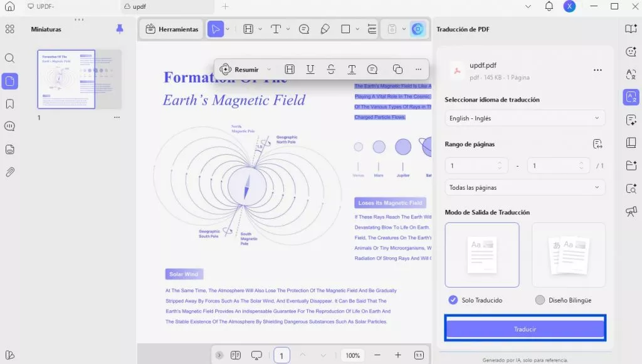
Task: Apply strikethrough from the floating toolbar
Action: tap(331, 70)
